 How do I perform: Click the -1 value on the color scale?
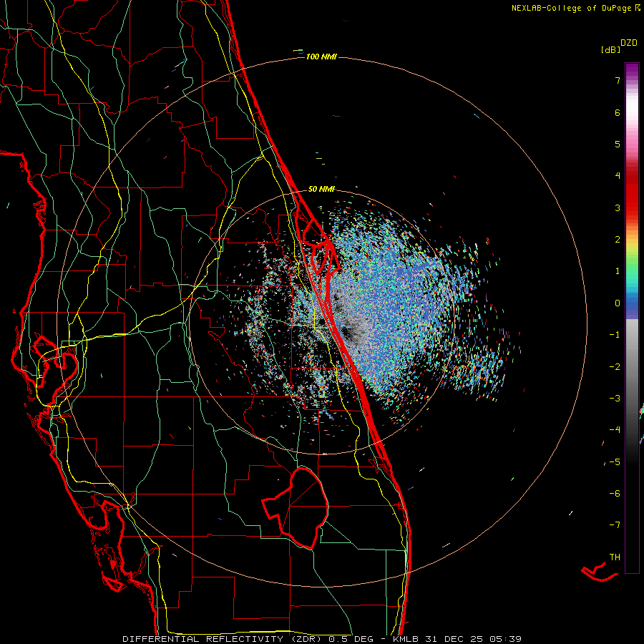tap(615, 335)
